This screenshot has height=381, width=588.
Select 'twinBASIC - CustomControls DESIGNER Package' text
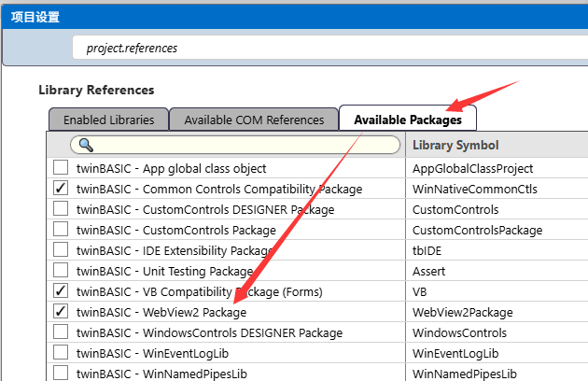click(205, 209)
